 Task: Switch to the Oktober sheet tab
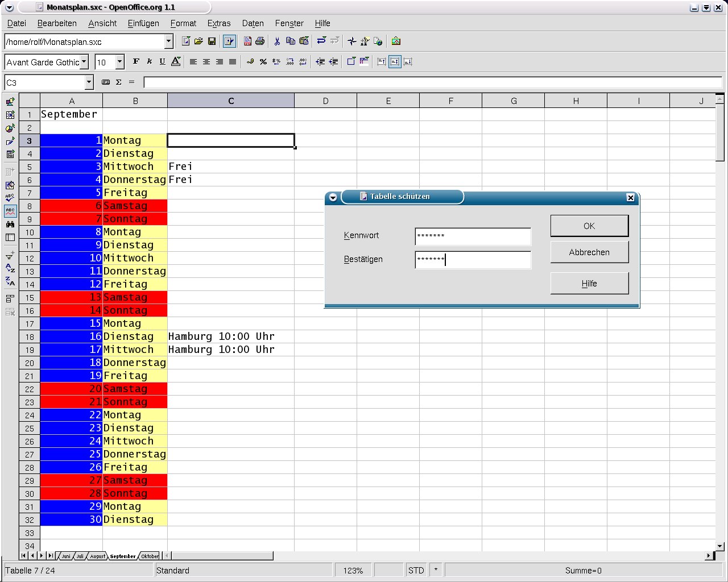pos(150,556)
